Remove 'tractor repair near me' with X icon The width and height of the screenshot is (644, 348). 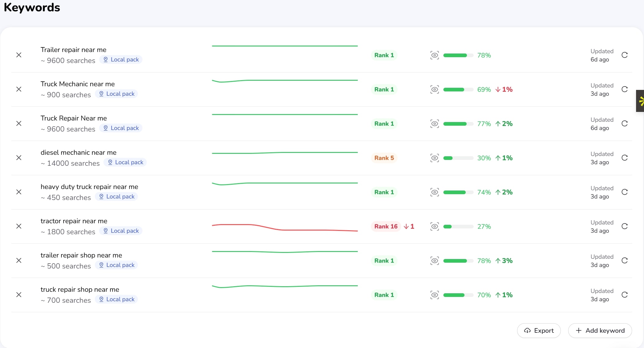click(x=19, y=226)
